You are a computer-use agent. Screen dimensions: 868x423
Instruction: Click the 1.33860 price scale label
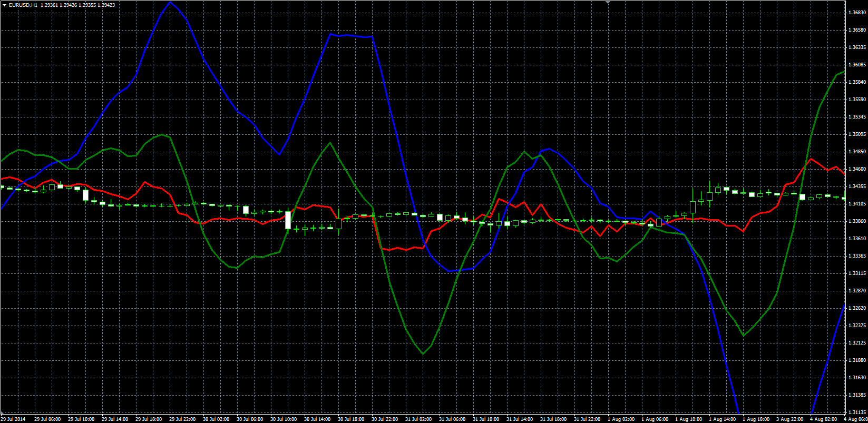click(857, 221)
